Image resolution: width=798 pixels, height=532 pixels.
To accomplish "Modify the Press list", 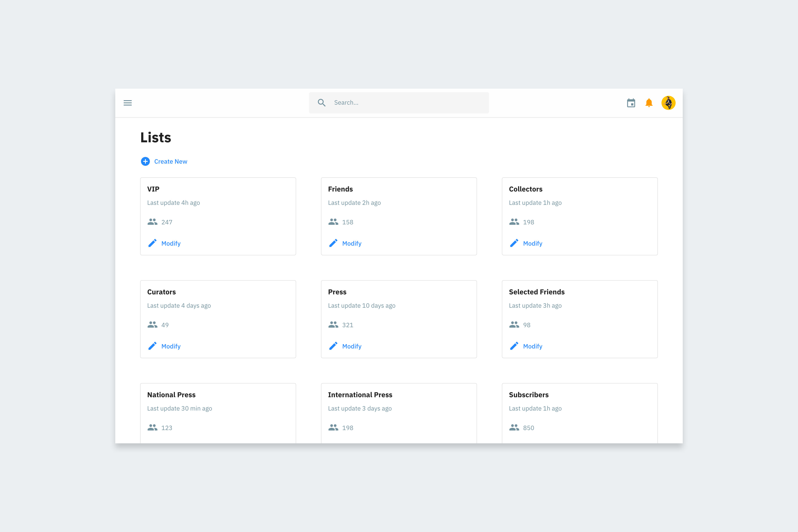I will tap(352, 346).
